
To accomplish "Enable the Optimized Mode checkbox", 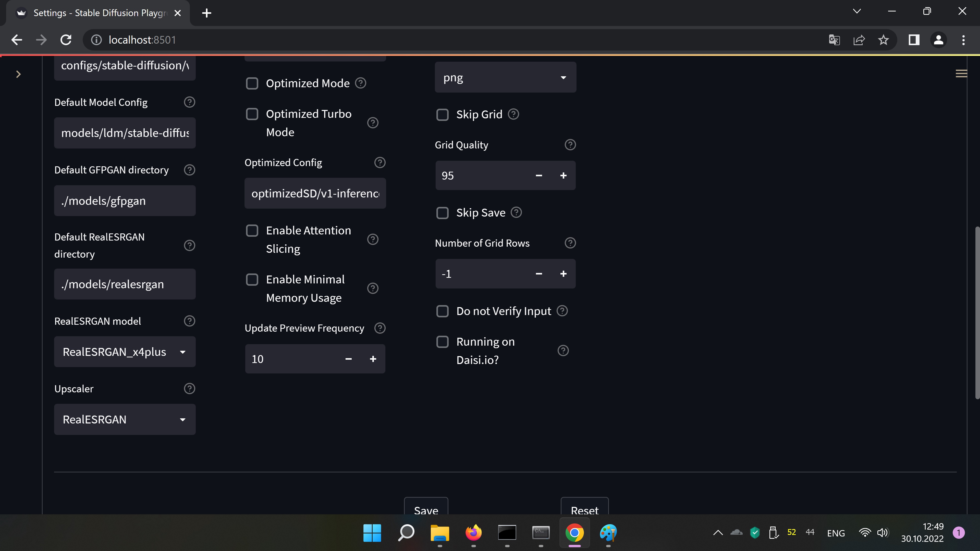I will pyautogui.click(x=252, y=83).
